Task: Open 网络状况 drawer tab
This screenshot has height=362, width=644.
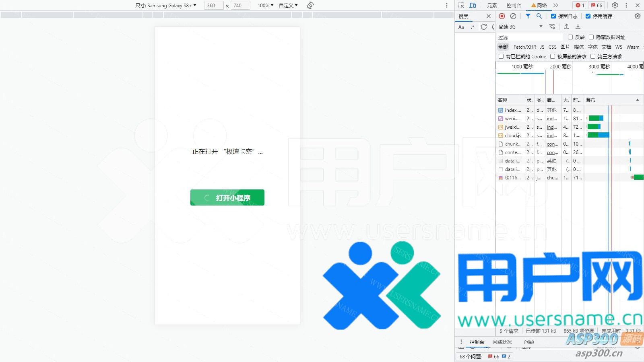Action: (502, 342)
